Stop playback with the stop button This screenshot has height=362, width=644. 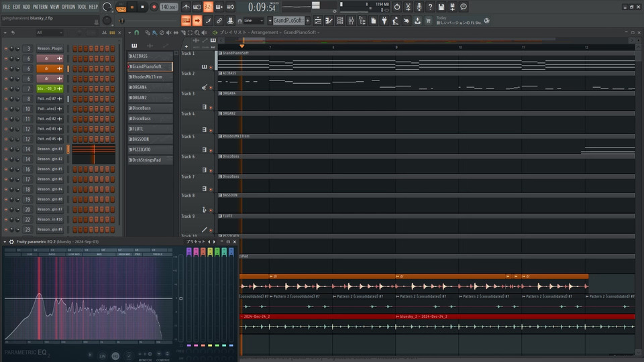pos(142,7)
